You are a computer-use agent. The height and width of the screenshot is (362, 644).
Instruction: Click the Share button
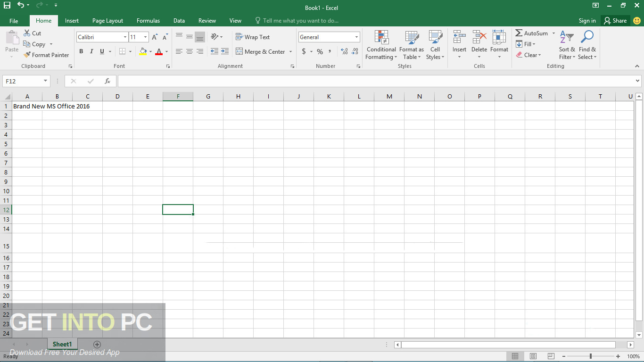point(616,21)
